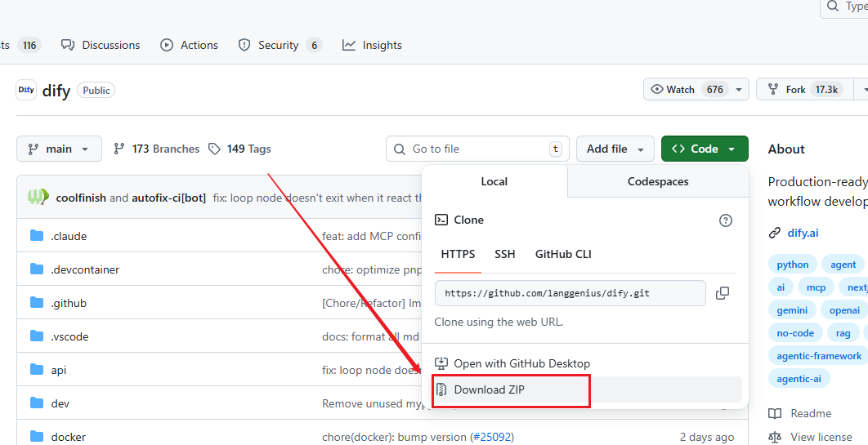Open the .github folder

[x=69, y=303]
